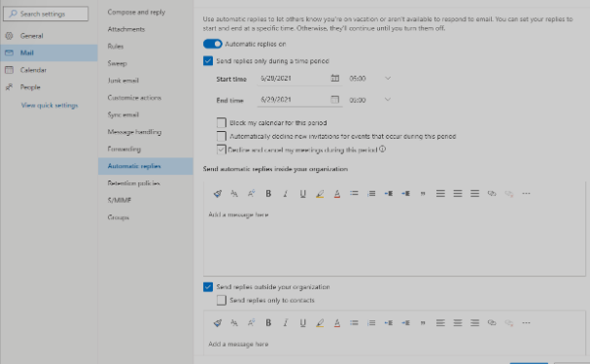The image size is (590, 364).
Task: Open Forwarding settings
Action: coord(146,149)
